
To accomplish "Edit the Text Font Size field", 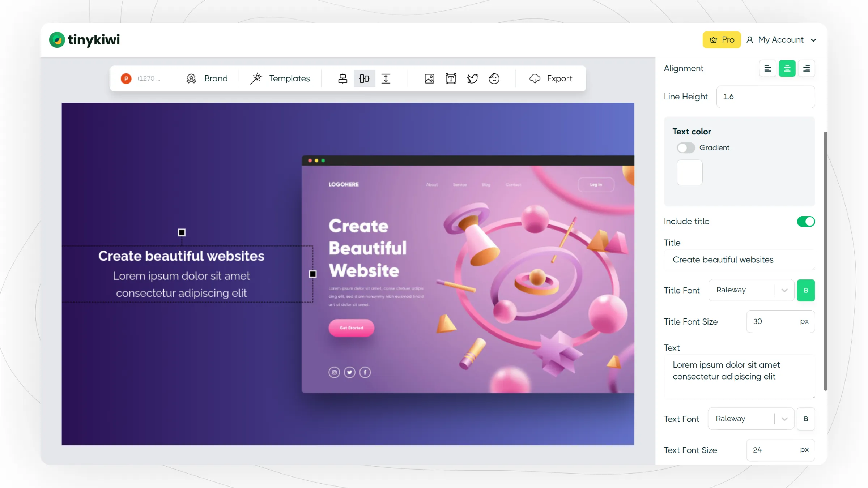I will pos(780,450).
